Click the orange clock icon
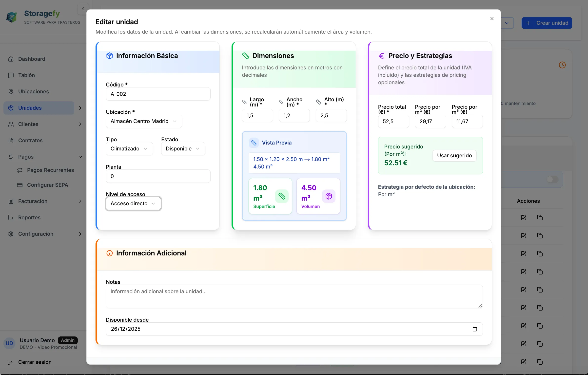 click(x=562, y=65)
